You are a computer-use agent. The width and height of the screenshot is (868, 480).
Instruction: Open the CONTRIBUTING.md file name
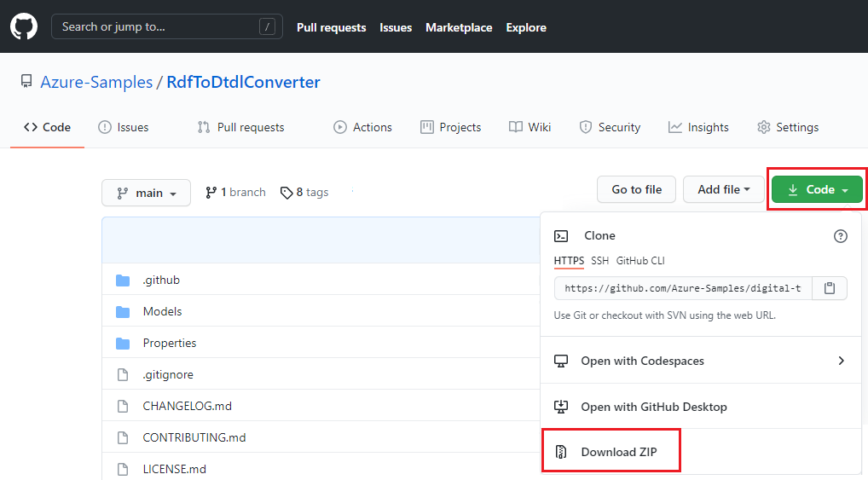[194, 438]
